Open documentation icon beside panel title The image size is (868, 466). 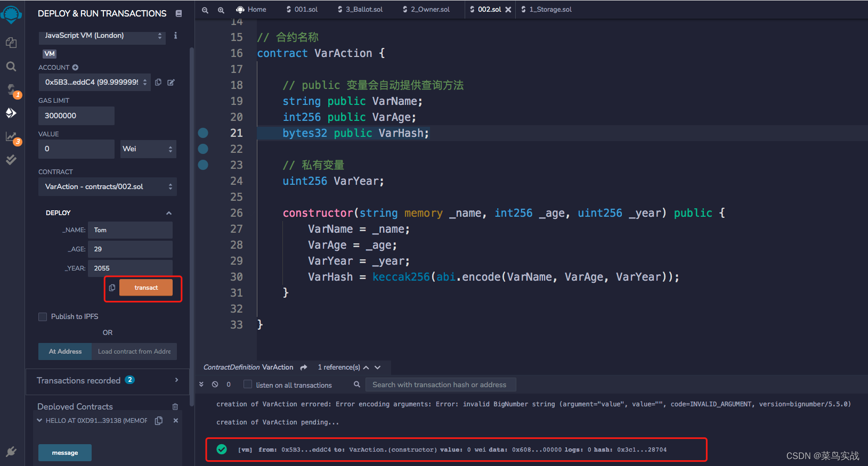pyautogui.click(x=179, y=13)
